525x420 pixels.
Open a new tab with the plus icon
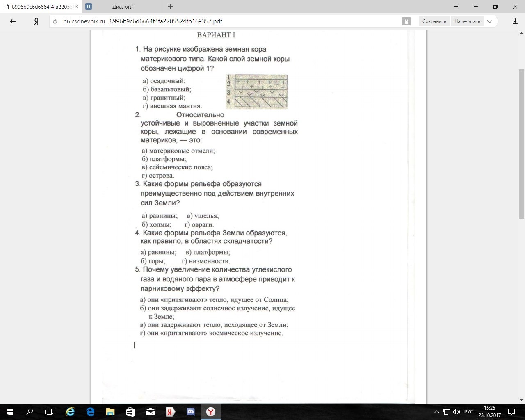click(171, 7)
